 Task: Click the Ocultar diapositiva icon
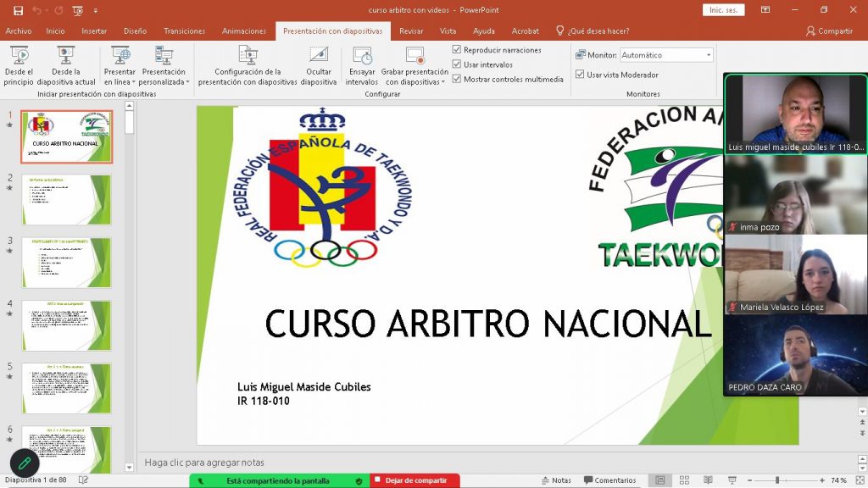coord(319,57)
